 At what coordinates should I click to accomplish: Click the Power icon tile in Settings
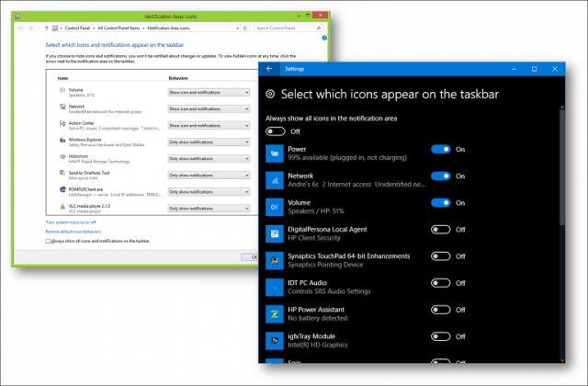coord(275,153)
